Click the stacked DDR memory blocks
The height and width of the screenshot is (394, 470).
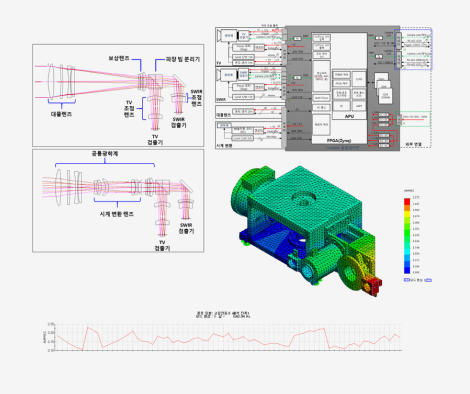coord(383,88)
